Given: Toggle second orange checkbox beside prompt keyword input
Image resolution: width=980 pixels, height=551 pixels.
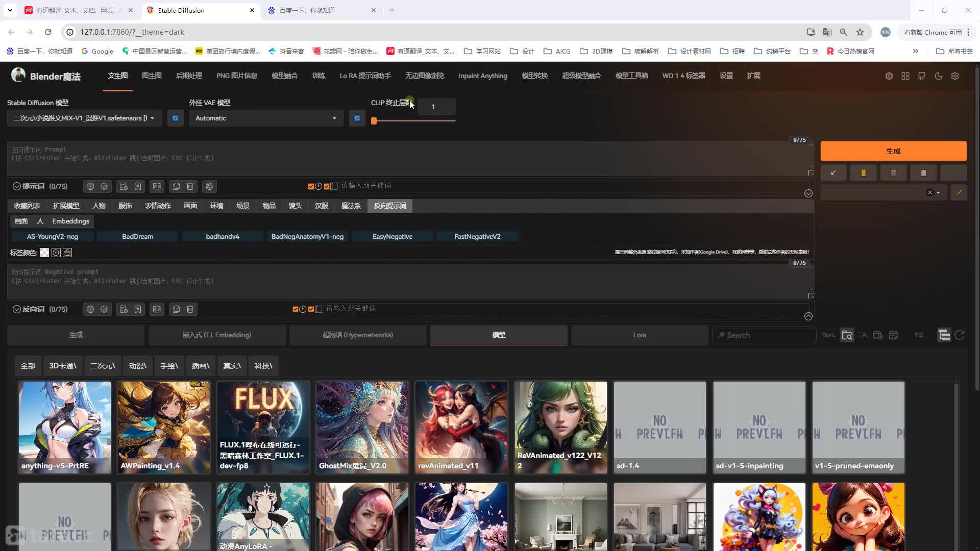Looking at the screenshot, I should pyautogui.click(x=327, y=187).
